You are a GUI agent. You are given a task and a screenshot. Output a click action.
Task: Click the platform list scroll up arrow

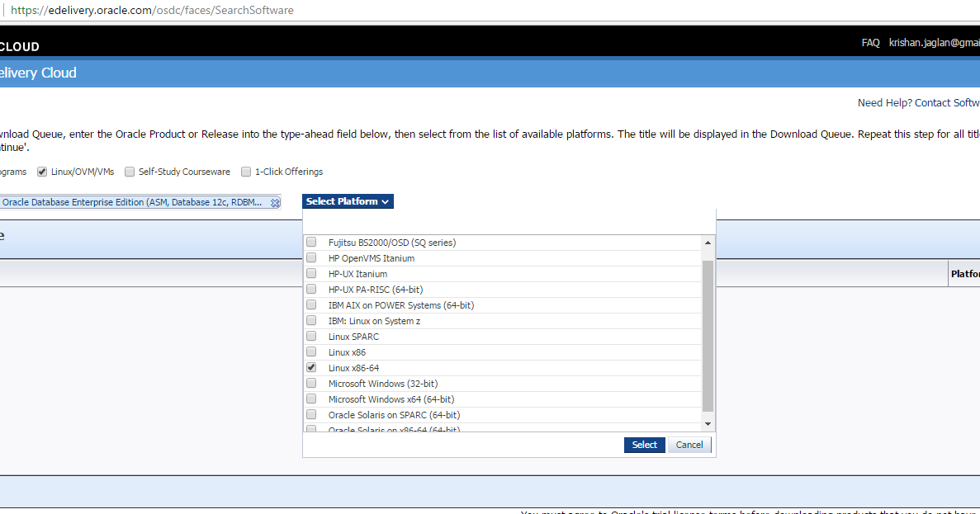point(708,243)
